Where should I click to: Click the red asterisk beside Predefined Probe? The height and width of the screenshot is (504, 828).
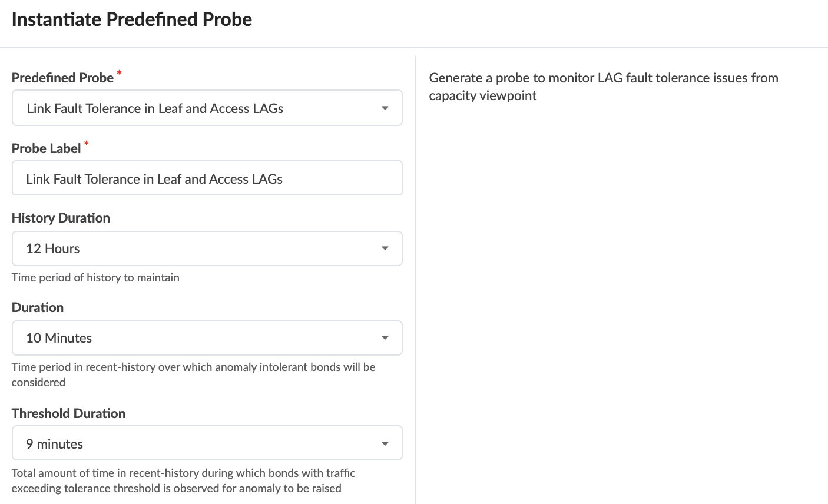(120, 73)
